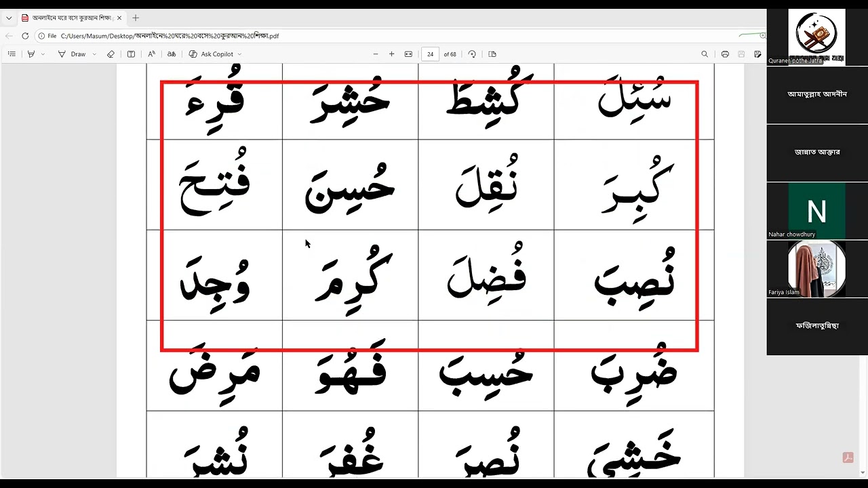
Task: Edit the page number field showing 24
Action: pyautogui.click(x=430, y=54)
